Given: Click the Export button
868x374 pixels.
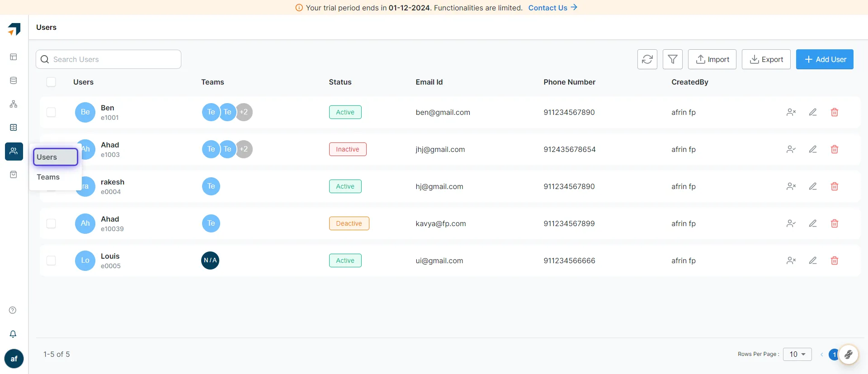Looking at the screenshot, I should (766, 59).
